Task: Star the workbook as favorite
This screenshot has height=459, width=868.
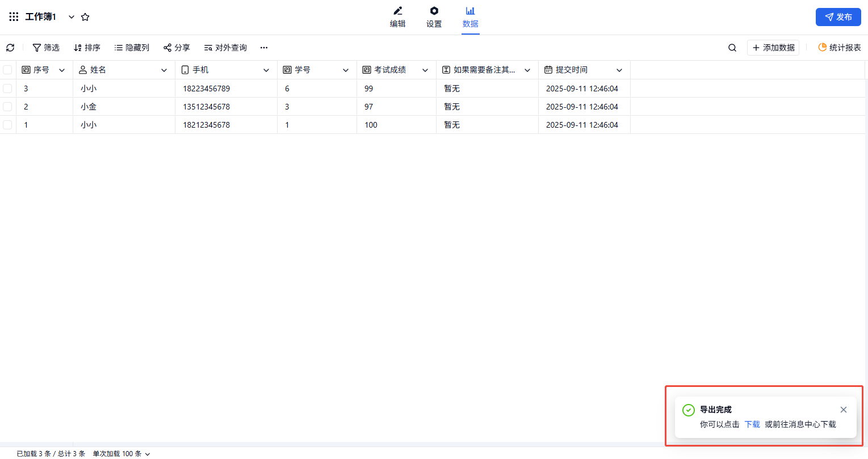Action: click(x=85, y=17)
